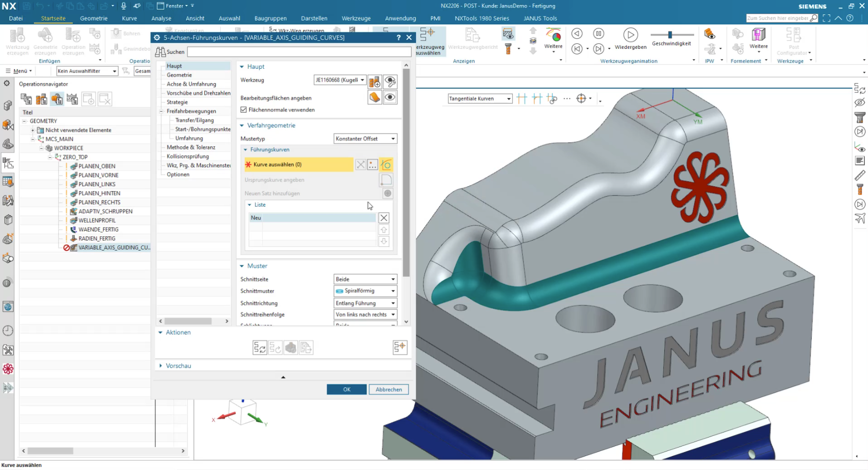Select the WELLENPROFIL operation in the navigator
868x470 pixels.
coord(97,221)
